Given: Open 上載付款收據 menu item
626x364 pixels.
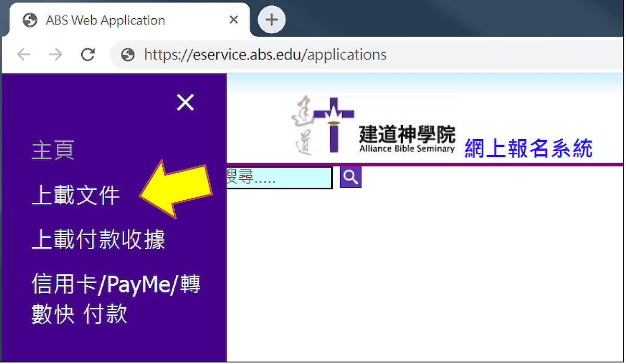Looking at the screenshot, I should [x=98, y=240].
